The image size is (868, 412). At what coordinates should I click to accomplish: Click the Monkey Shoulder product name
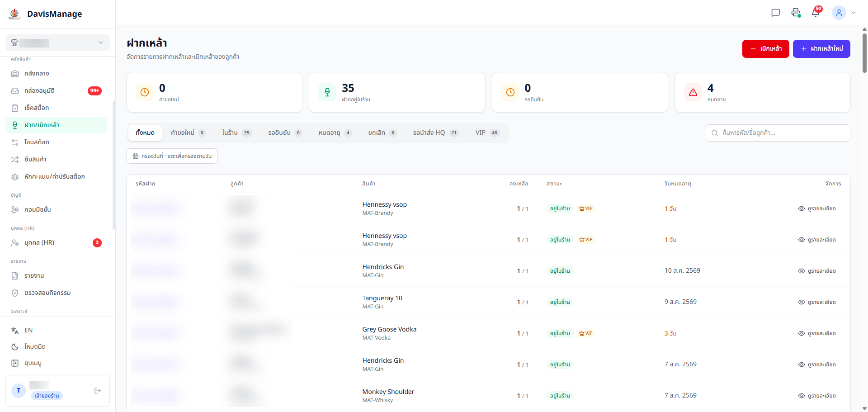pos(388,392)
